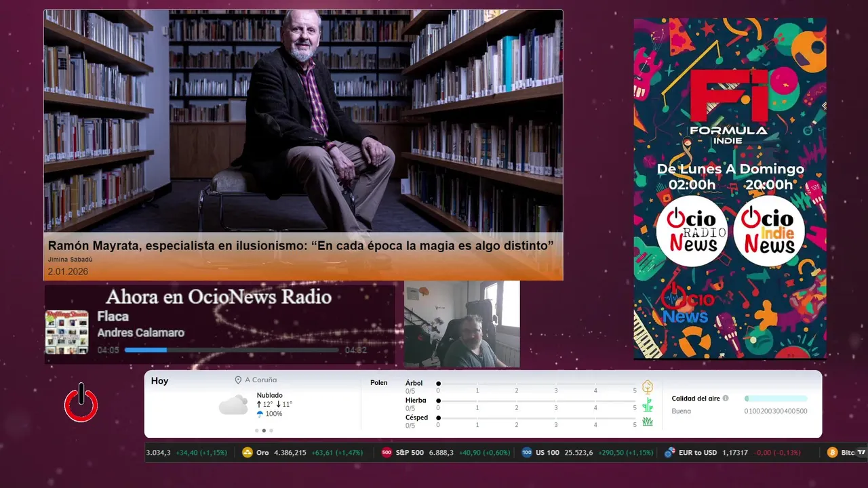Click the Buena air quality value
The image size is (868, 488).
pyautogui.click(x=681, y=411)
